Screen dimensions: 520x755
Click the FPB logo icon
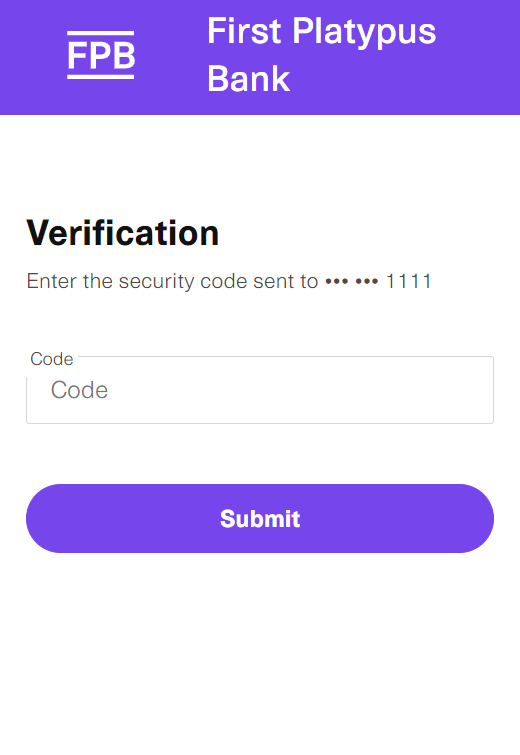point(101,55)
